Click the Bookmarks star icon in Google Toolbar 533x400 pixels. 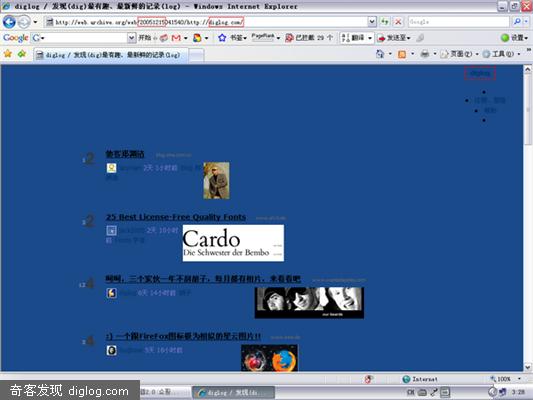pos(222,38)
